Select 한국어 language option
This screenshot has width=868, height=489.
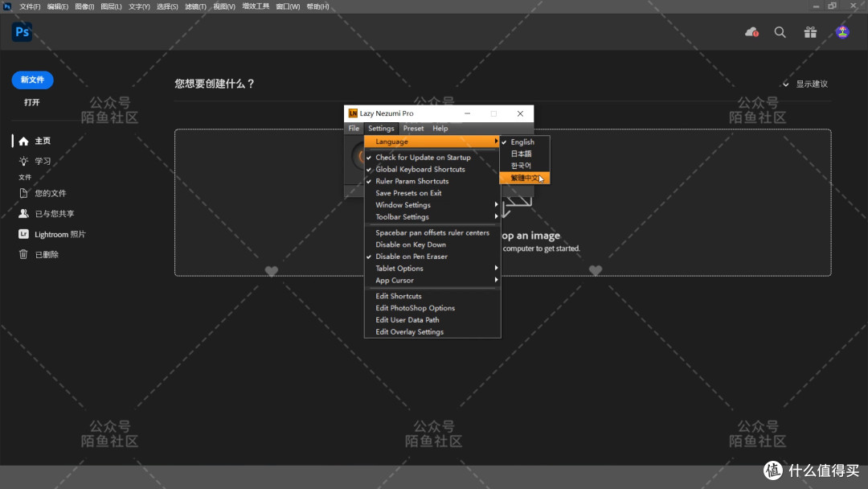click(x=525, y=166)
